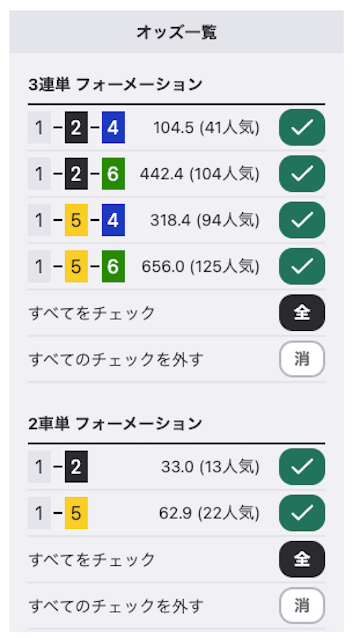
Task: Toggle the 1-5 exacta checkmark at 62.9
Action: coord(302,513)
